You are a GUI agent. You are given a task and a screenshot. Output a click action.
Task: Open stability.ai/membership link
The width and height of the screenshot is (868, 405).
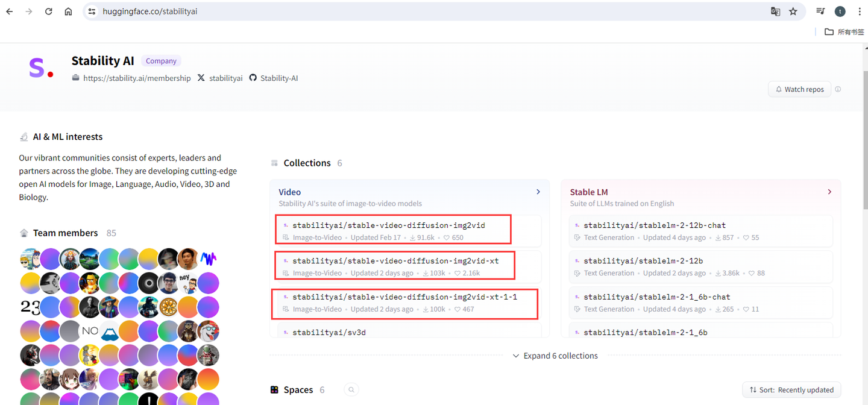tap(137, 78)
